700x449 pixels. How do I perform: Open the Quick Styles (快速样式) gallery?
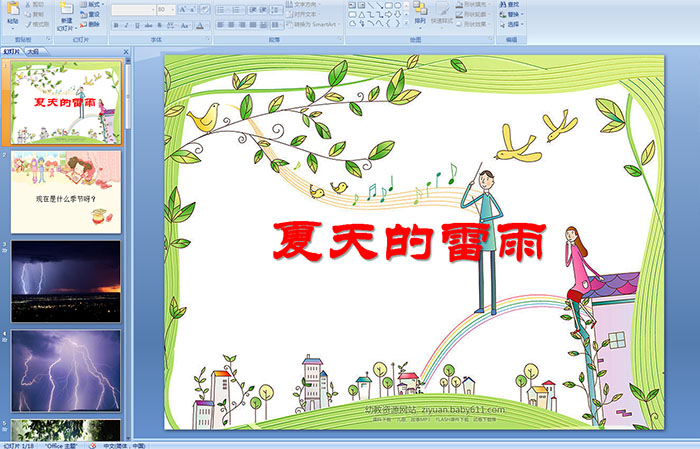pos(442,13)
